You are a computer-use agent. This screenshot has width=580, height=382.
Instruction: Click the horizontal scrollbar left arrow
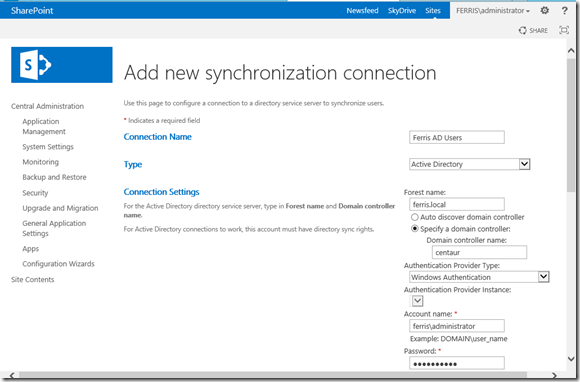pos(12,375)
